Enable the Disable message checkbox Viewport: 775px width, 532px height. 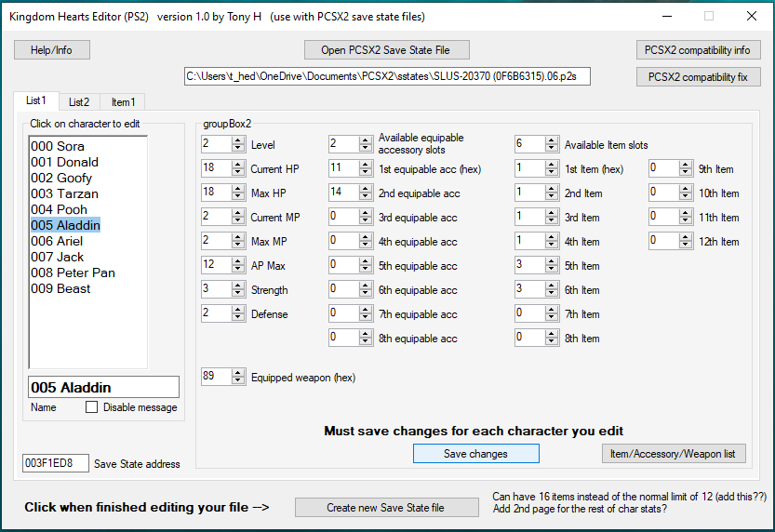tap(91, 407)
